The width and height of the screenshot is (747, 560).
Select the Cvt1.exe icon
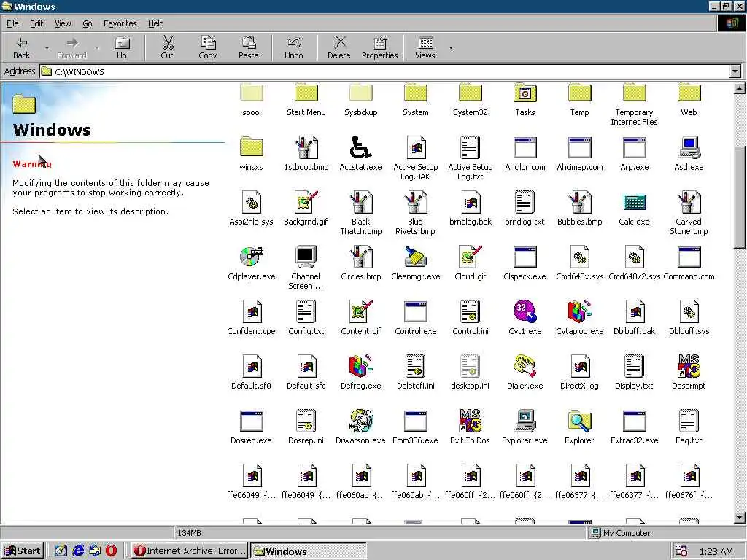525,311
